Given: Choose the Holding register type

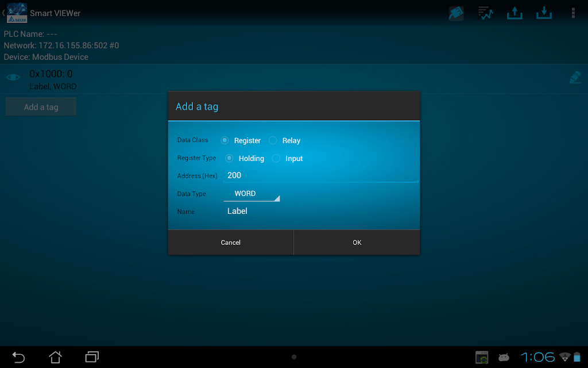Looking at the screenshot, I should [229, 159].
